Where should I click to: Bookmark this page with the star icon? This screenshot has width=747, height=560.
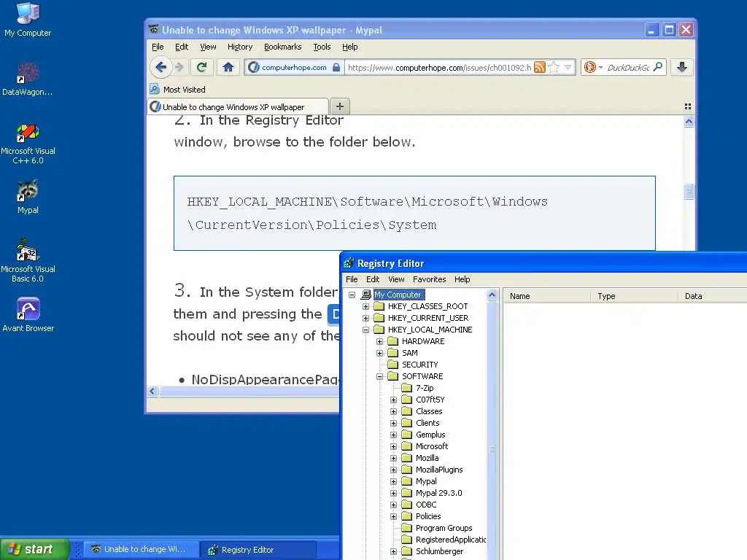click(x=554, y=67)
